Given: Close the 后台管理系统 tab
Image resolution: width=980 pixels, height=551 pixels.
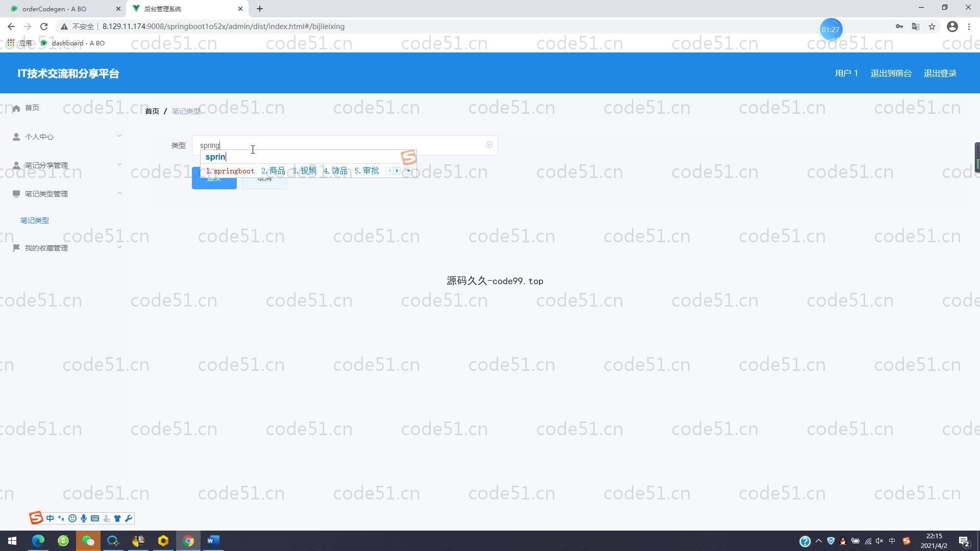Looking at the screenshot, I should (x=240, y=9).
